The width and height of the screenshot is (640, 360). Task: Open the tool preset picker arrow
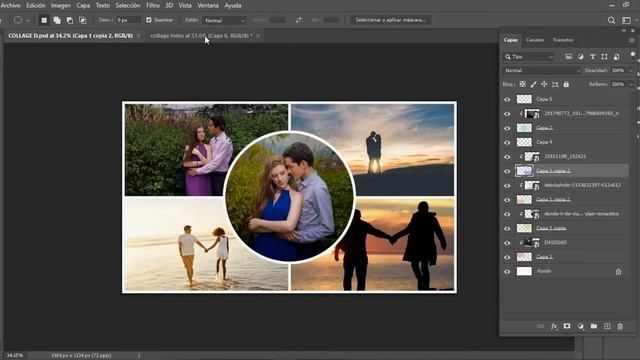(x=28, y=20)
